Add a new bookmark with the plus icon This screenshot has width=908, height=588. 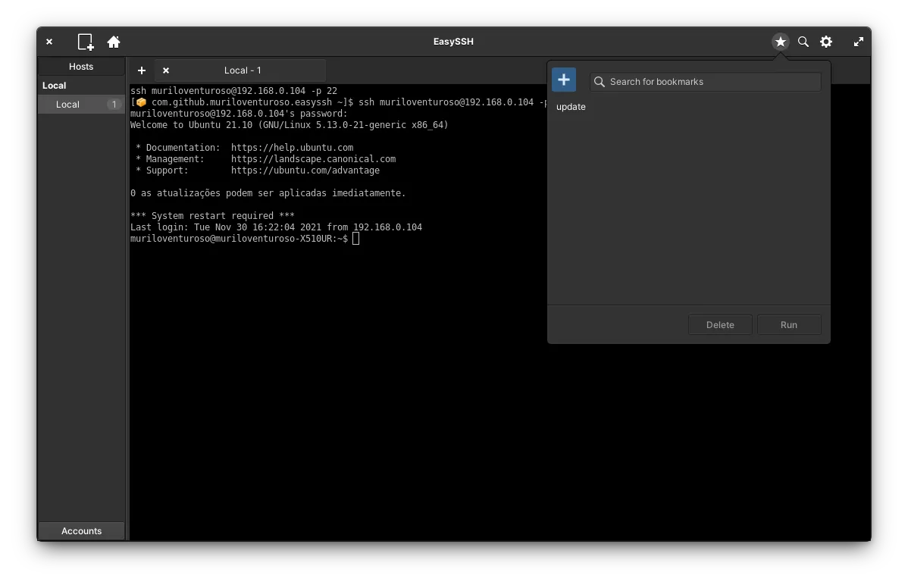564,79
